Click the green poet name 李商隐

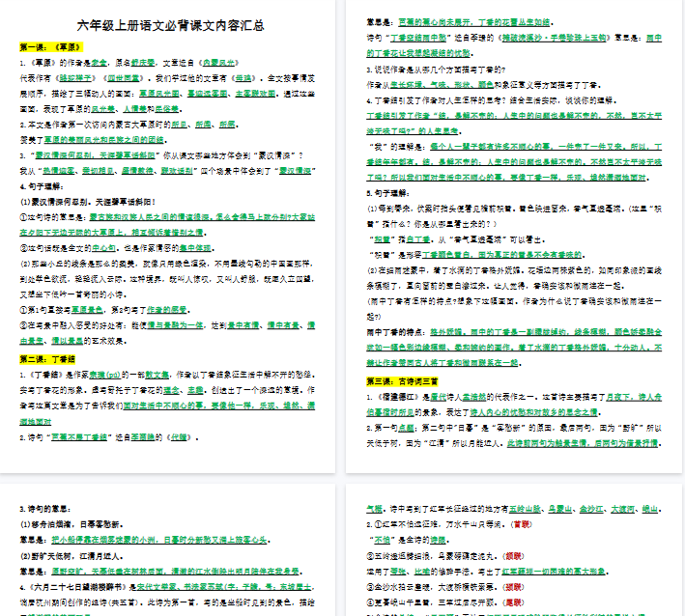point(143,437)
